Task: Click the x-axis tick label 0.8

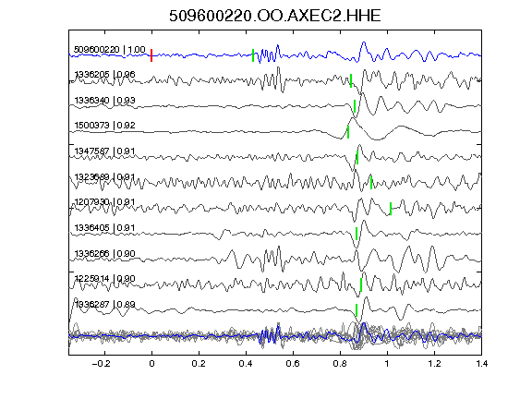Action: pos(340,364)
